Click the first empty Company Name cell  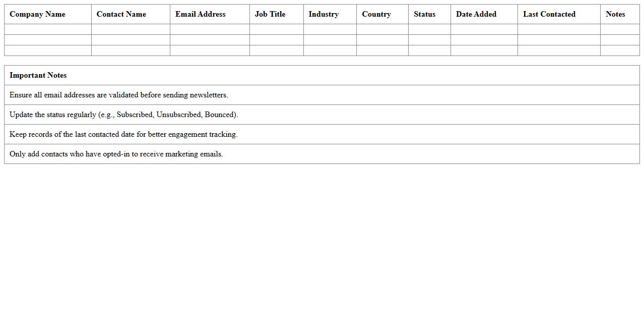coord(47,29)
